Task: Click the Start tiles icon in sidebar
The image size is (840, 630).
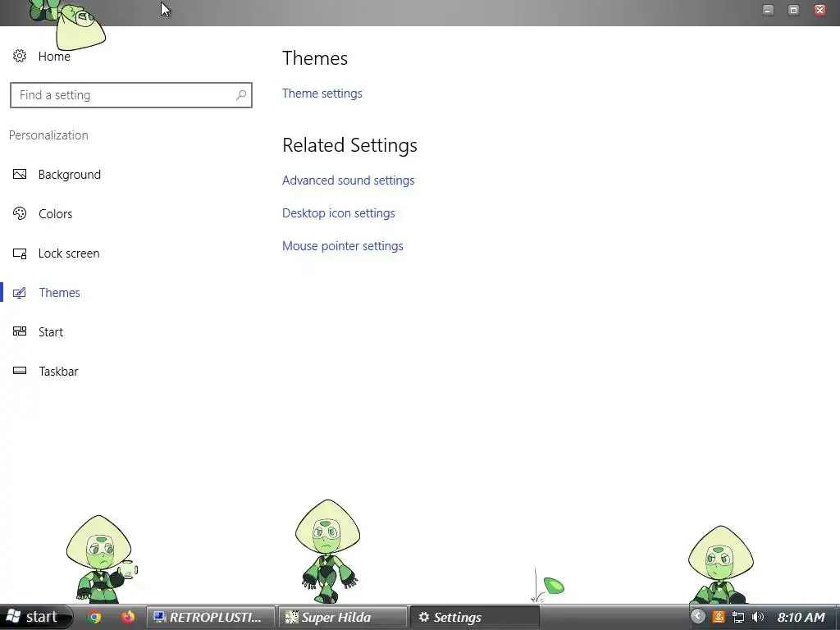Action: point(20,331)
